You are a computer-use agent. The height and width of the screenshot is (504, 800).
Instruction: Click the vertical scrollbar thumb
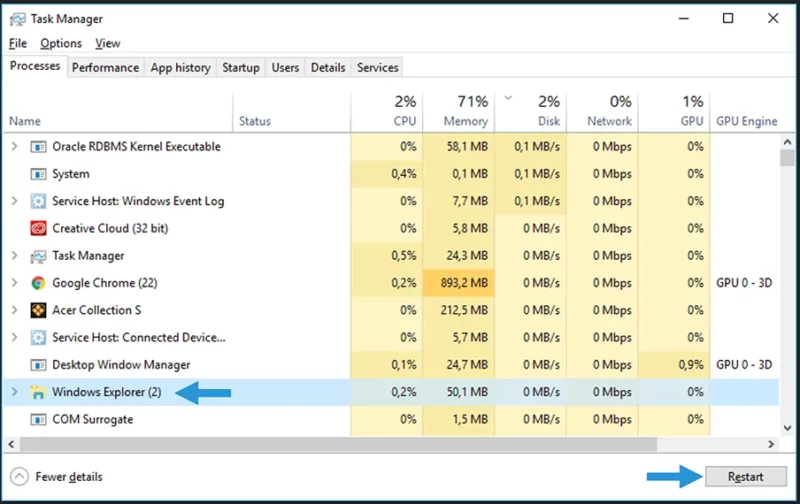pyautogui.click(x=787, y=158)
